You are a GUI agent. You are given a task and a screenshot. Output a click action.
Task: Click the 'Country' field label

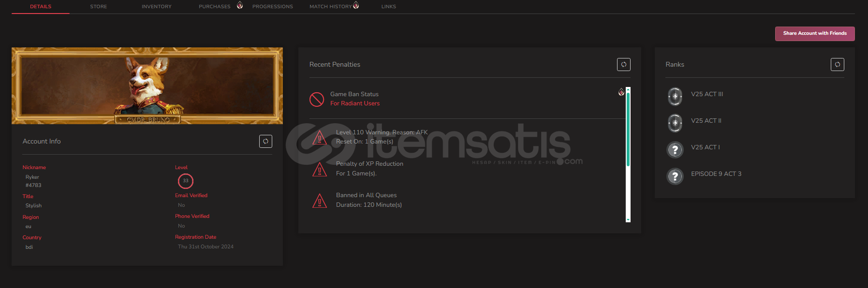click(x=32, y=238)
